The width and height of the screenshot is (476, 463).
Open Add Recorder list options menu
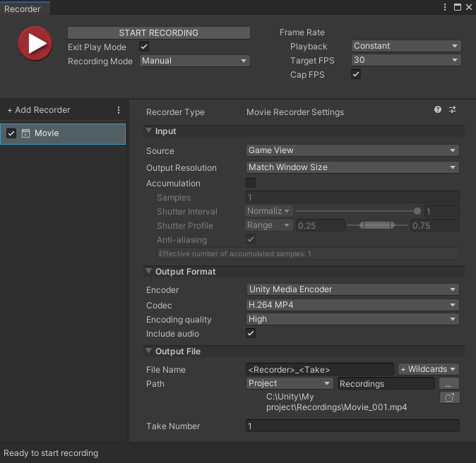(119, 110)
